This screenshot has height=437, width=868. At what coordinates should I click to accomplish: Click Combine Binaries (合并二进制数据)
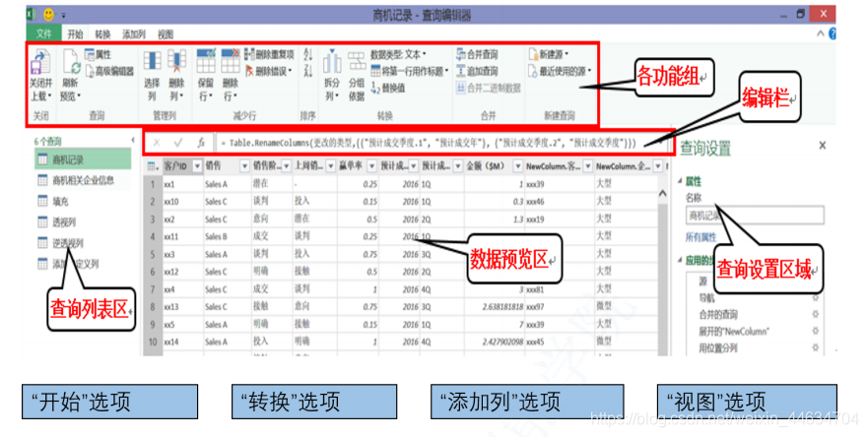489,88
